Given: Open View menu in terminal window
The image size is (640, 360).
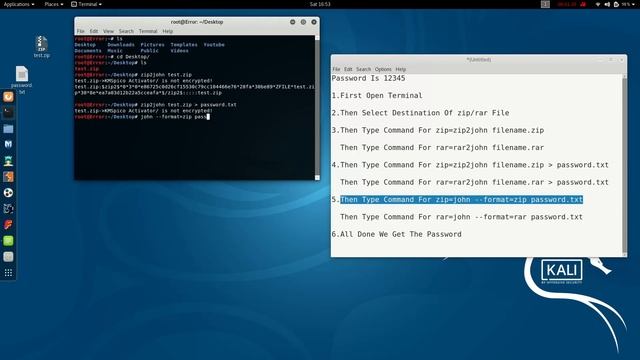Looking at the screenshot, I should (108, 31).
